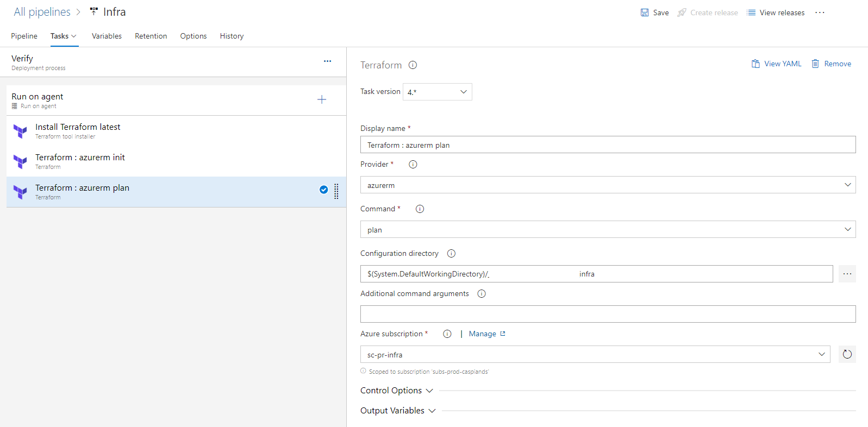The width and height of the screenshot is (868, 427).
Task: Click the All pipelines breadcrumb link
Action: [42, 12]
